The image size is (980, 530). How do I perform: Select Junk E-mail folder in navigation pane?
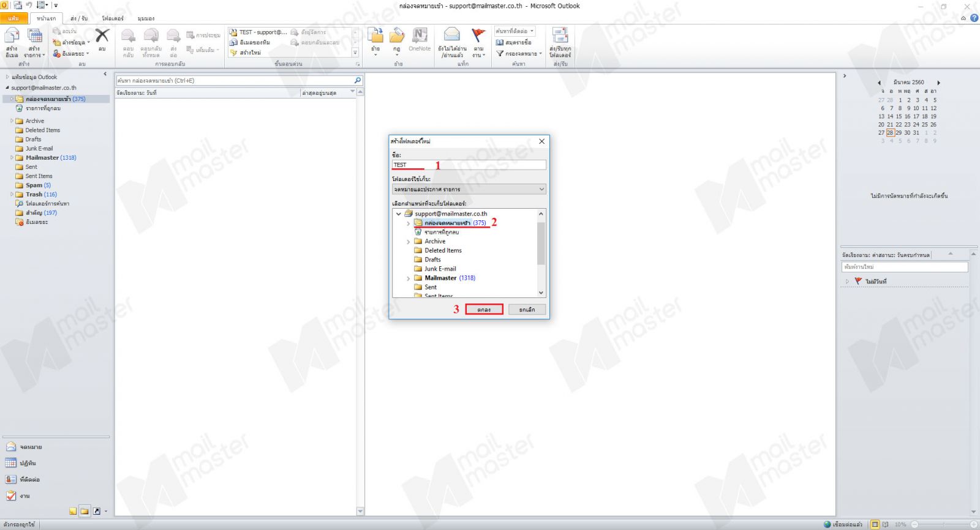click(39, 148)
